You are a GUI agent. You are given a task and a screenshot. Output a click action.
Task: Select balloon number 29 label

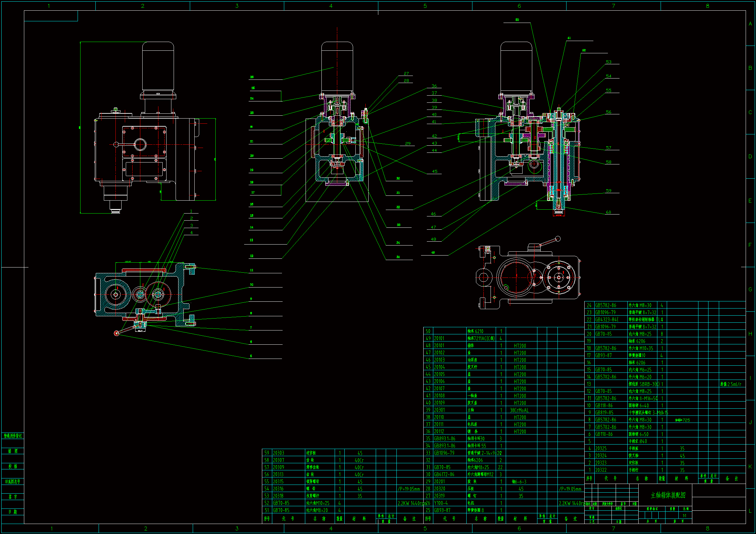pyautogui.click(x=408, y=143)
